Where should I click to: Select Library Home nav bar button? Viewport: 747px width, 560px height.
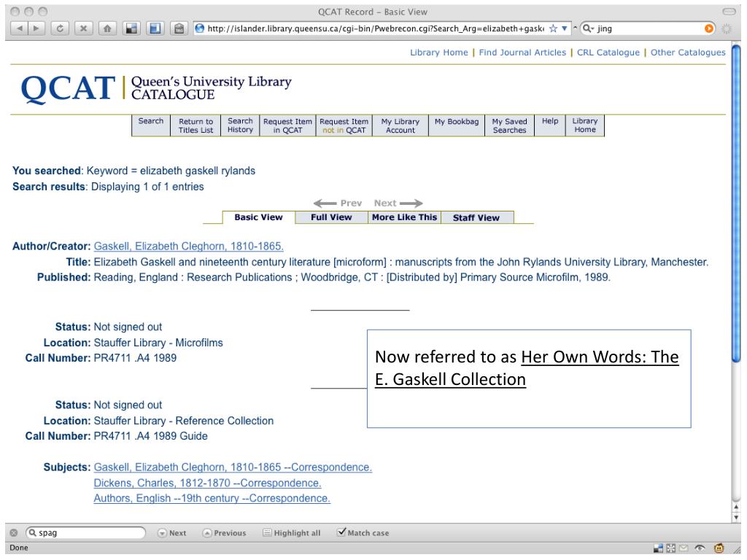(x=584, y=125)
